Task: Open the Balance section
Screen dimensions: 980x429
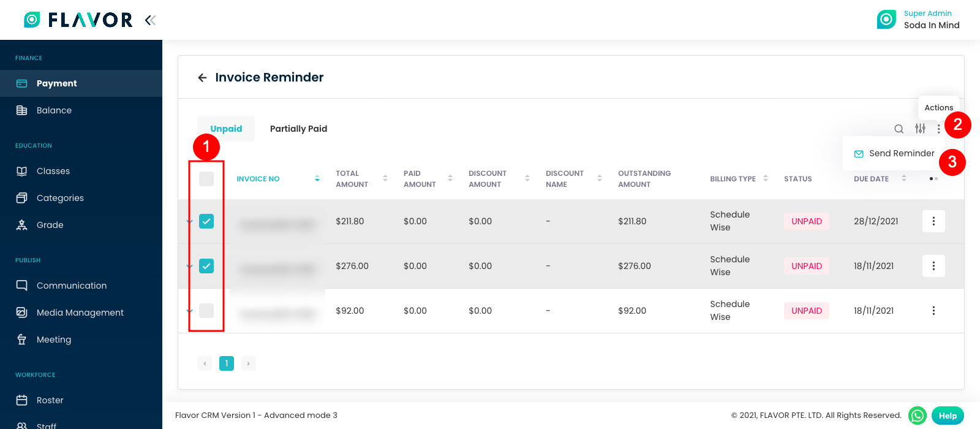Action: 54,110
